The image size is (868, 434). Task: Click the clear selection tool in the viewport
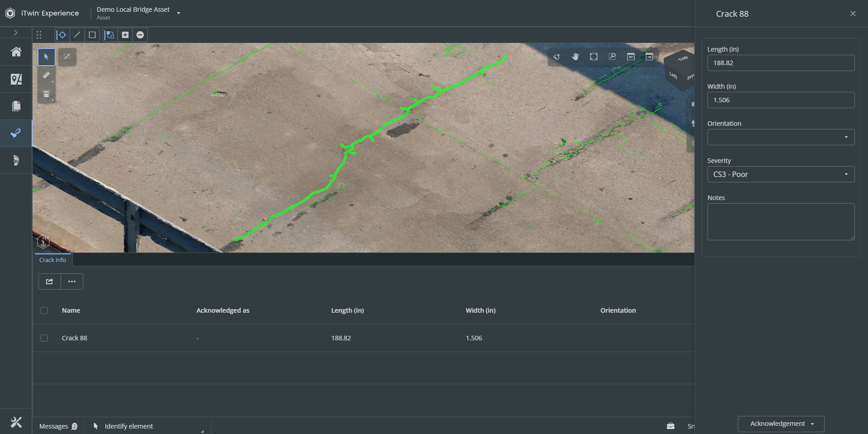pos(67,57)
